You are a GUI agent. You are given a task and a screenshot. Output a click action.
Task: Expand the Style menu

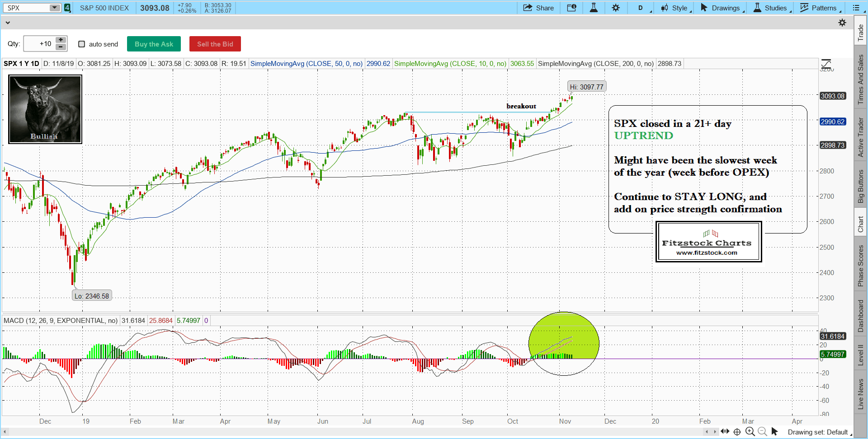click(676, 8)
